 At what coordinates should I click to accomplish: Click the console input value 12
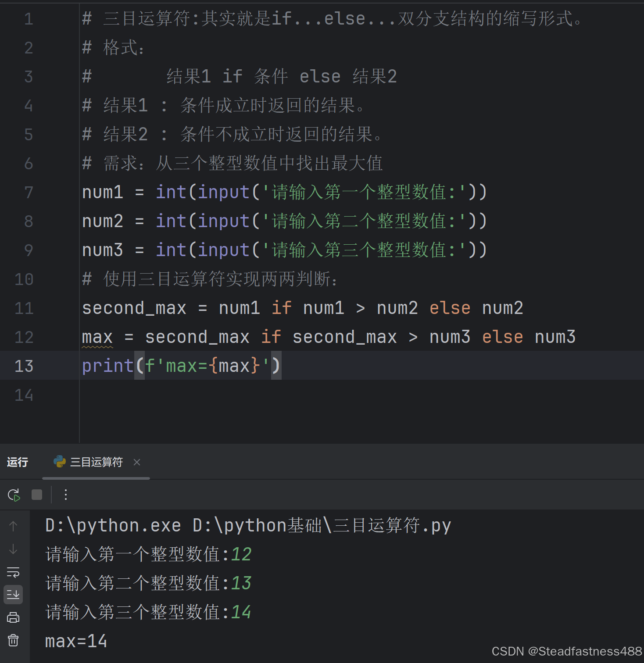(x=241, y=554)
